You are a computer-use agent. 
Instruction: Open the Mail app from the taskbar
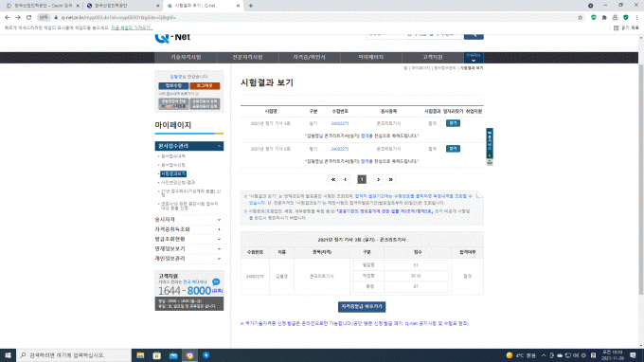[173, 355]
